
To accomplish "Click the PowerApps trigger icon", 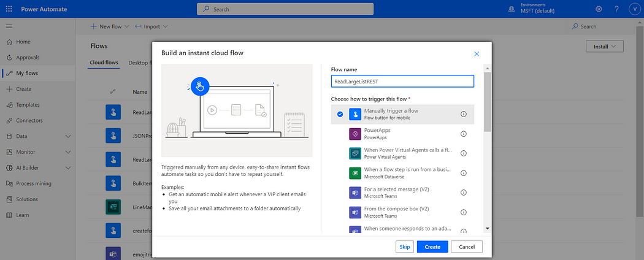I will coord(355,134).
